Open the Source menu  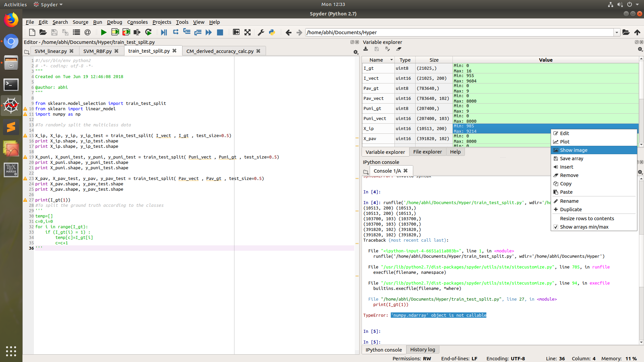tap(80, 22)
